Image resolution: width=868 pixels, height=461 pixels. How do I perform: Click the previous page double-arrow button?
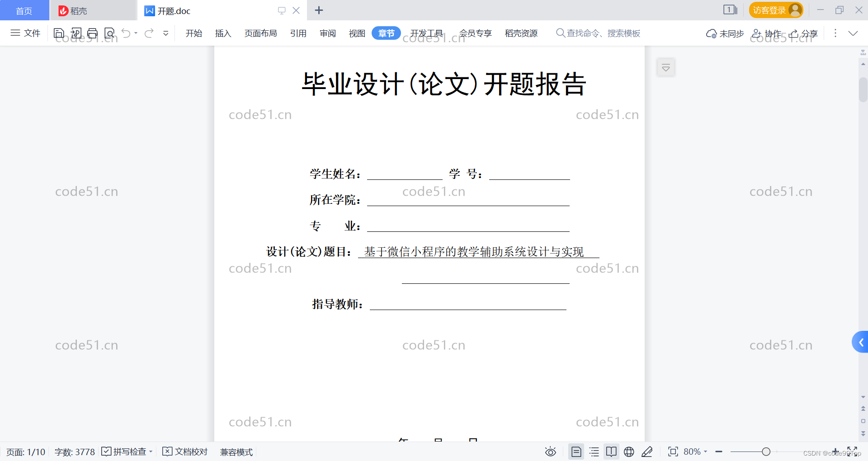863,408
